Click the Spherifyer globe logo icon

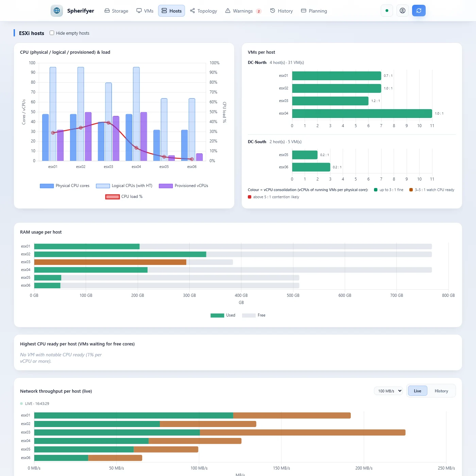point(57,11)
